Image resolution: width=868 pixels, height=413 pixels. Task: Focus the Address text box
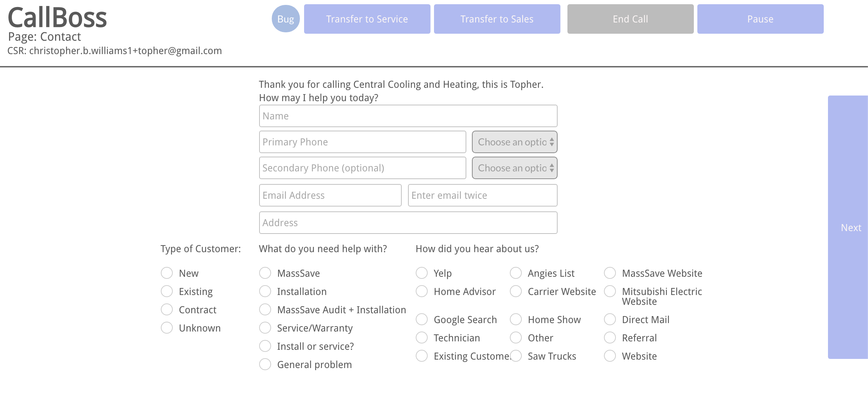pos(408,223)
